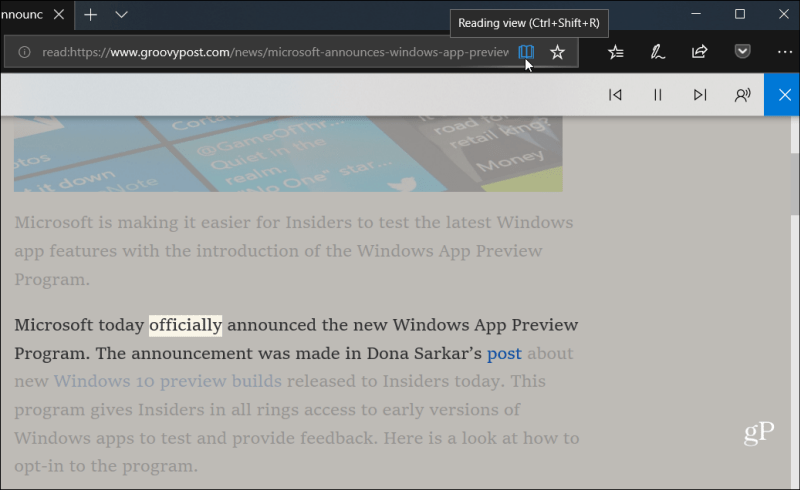The height and width of the screenshot is (490, 800).
Task: Click the article header image
Action: click(288, 154)
